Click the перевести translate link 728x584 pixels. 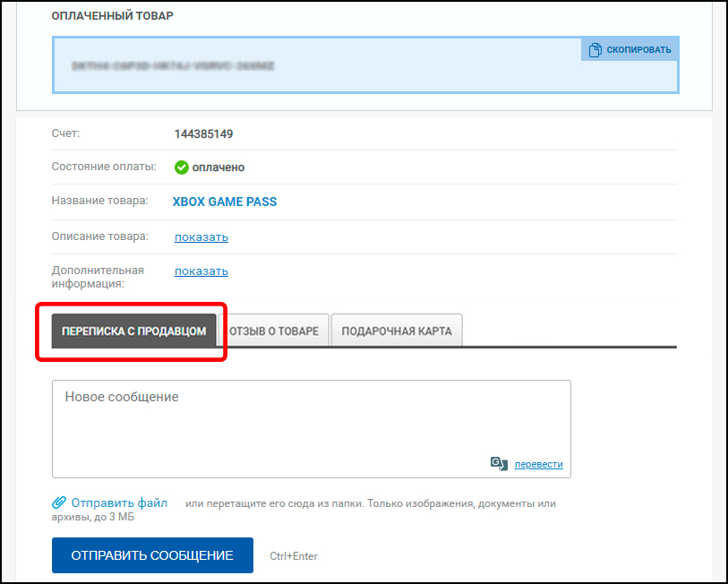[538, 464]
